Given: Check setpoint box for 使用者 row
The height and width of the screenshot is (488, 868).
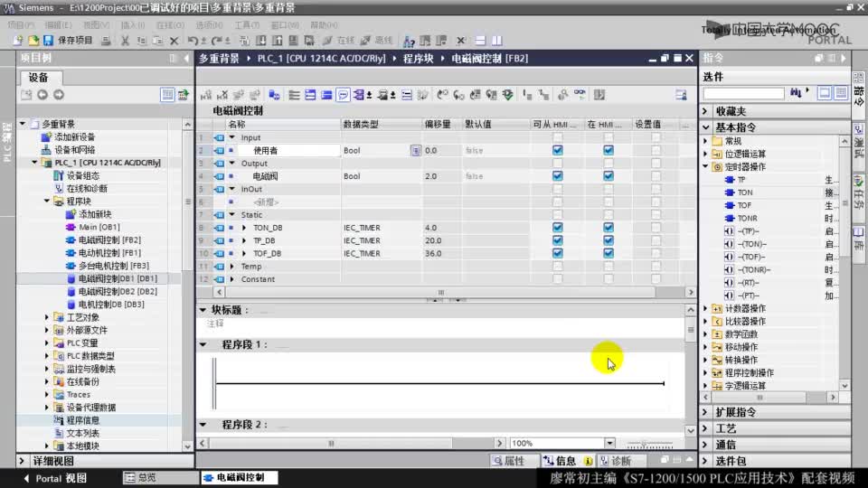Looking at the screenshot, I should [x=656, y=150].
